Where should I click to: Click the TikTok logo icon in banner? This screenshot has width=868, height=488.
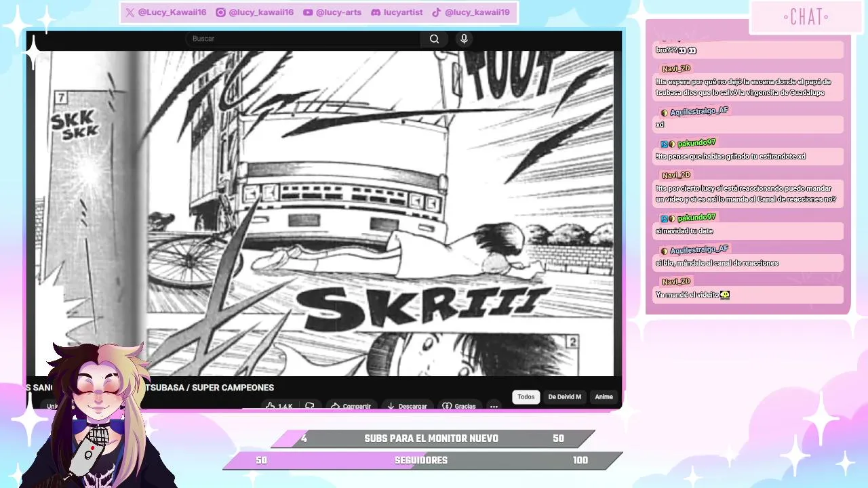point(437,12)
